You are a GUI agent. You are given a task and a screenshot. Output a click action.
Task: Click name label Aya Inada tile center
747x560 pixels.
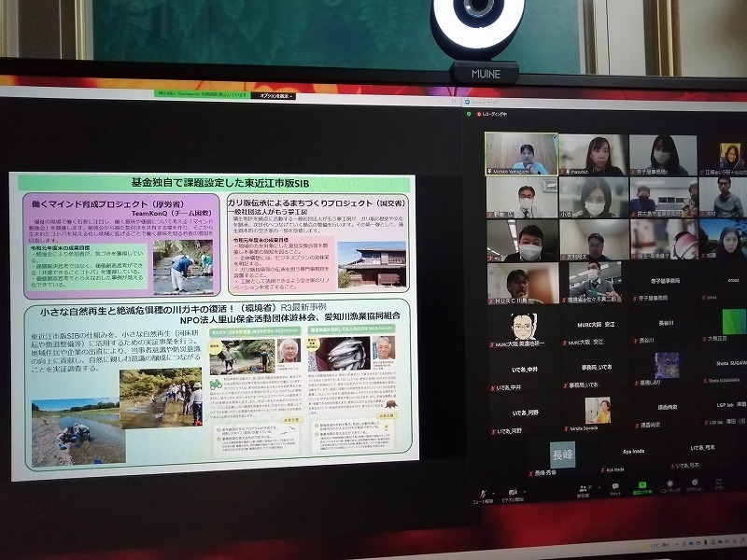[x=633, y=452]
